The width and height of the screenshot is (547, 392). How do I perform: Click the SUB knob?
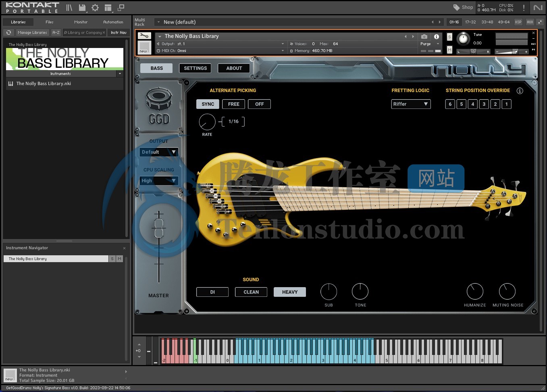click(329, 291)
